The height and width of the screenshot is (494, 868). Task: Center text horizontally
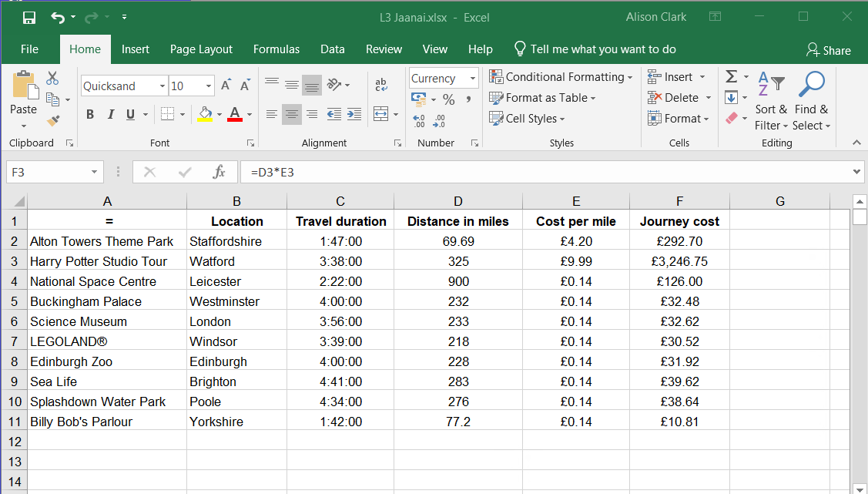point(292,115)
